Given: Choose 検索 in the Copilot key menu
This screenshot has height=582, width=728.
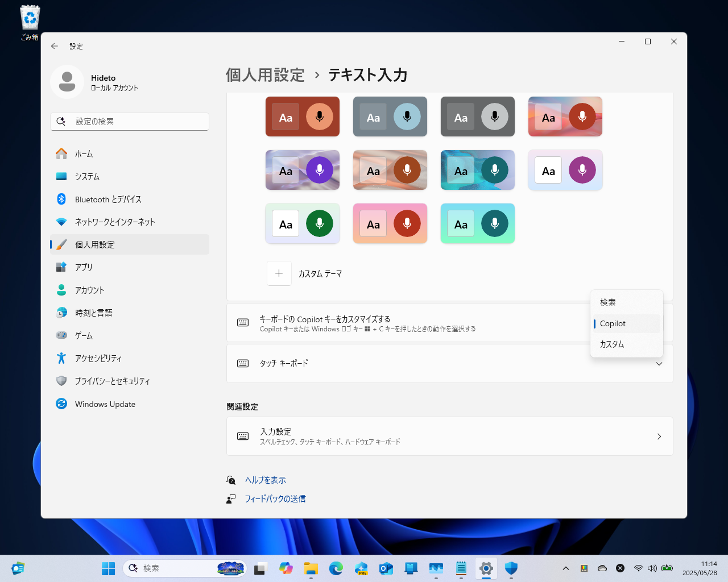Looking at the screenshot, I should (x=608, y=302).
